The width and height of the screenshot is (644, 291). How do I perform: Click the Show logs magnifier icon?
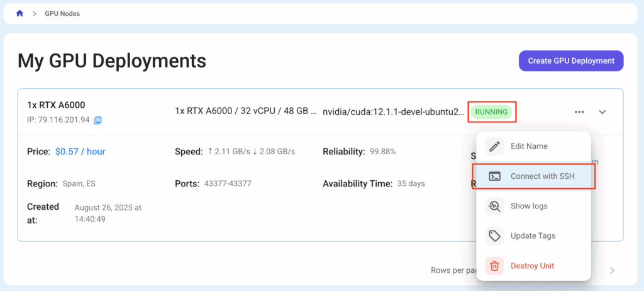495,206
